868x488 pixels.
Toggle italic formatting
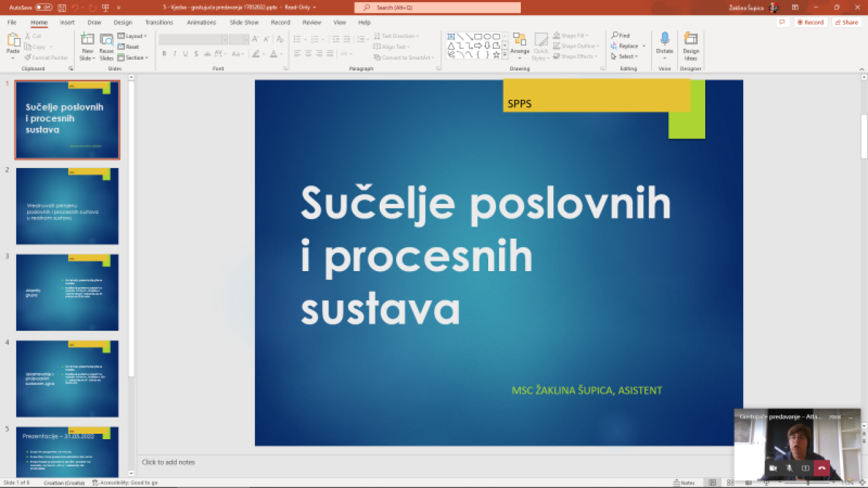175,54
